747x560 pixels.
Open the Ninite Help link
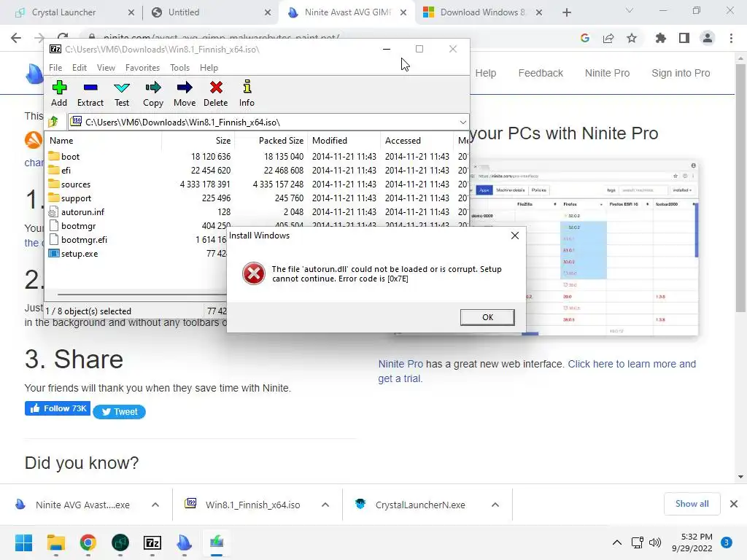coord(485,73)
